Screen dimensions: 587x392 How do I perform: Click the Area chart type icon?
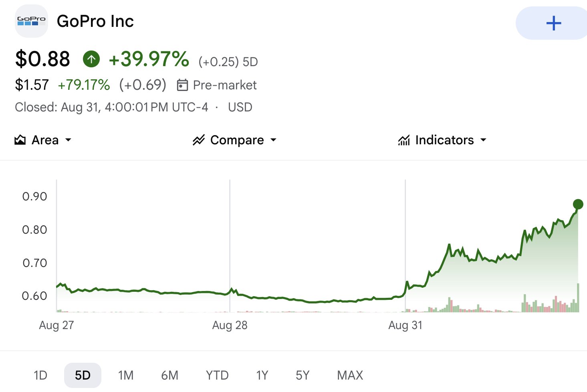[x=20, y=140]
